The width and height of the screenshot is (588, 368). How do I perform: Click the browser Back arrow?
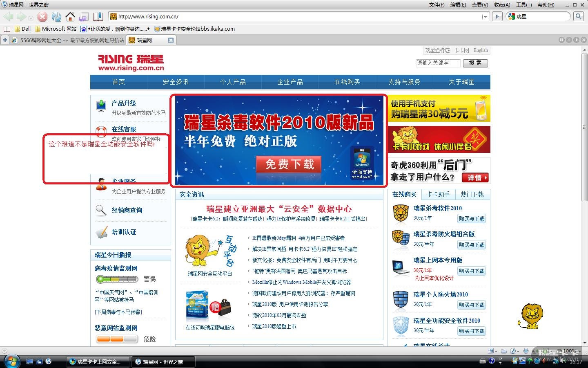tap(9, 16)
